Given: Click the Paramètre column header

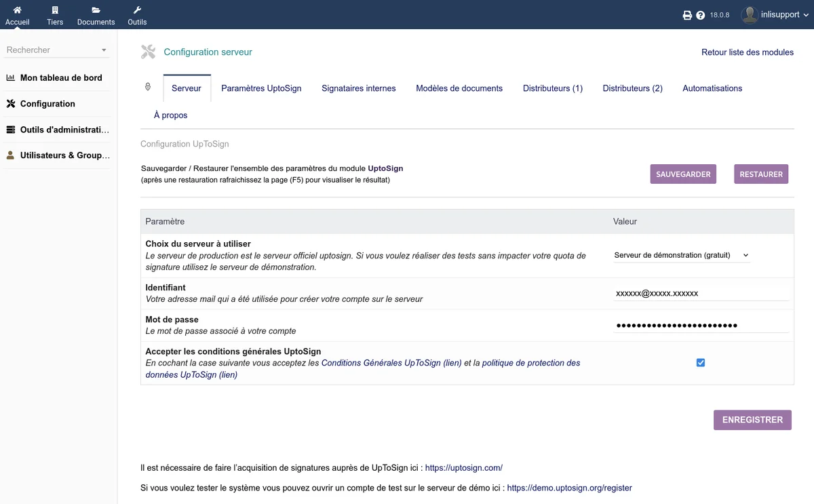Looking at the screenshot, I should 165,222.
